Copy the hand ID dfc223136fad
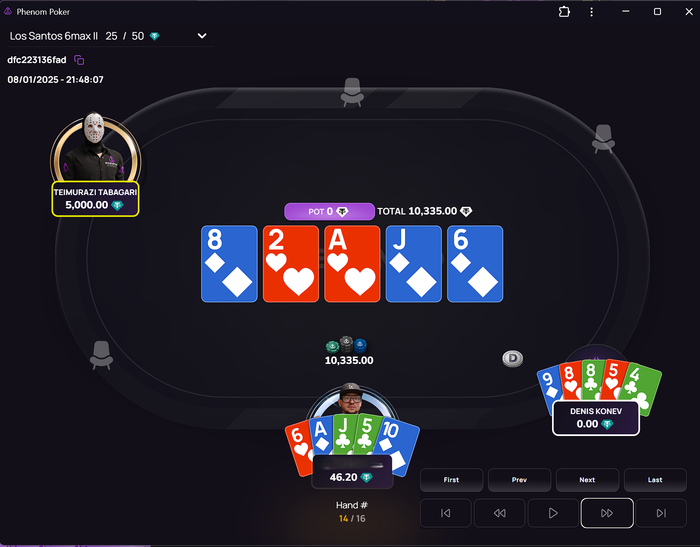The image size is (700, 547). pyautogui.click(x=79, y=60)
